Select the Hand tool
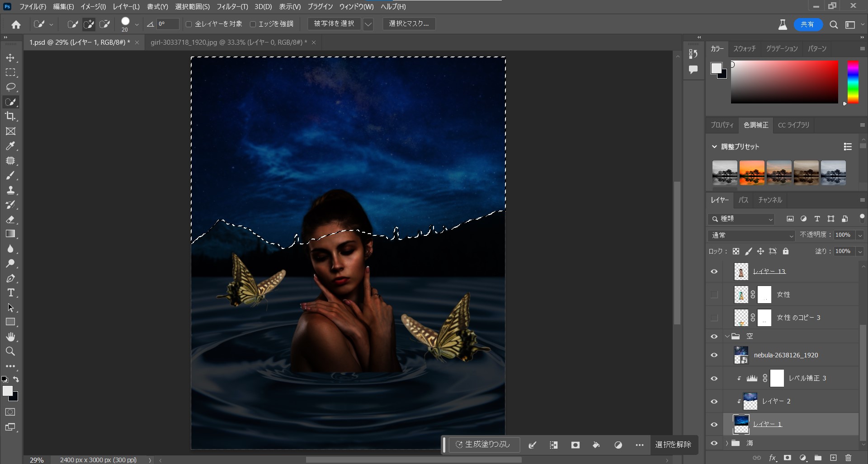 coord(10,337)
